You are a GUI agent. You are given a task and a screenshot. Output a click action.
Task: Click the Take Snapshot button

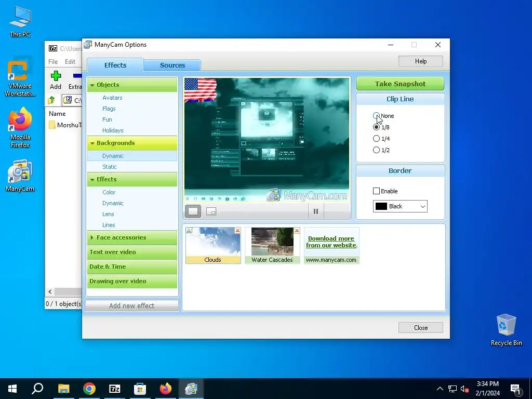click(400, 84)
